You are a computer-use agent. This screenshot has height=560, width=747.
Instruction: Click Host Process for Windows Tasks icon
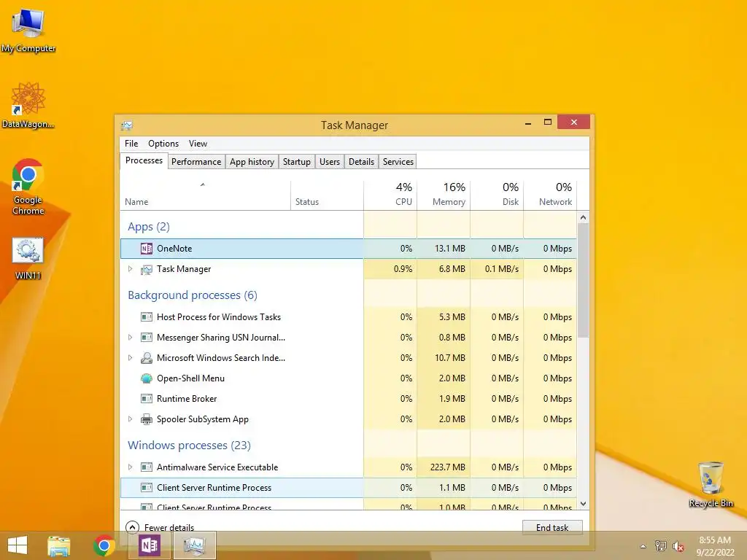pyautogui.click(x=146, y=317)
